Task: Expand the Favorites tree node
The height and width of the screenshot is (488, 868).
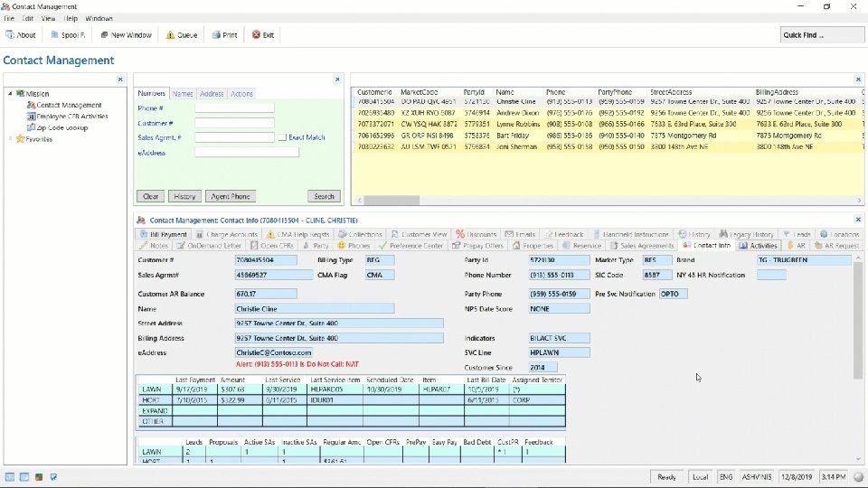Action: click(x=10, y=139)
